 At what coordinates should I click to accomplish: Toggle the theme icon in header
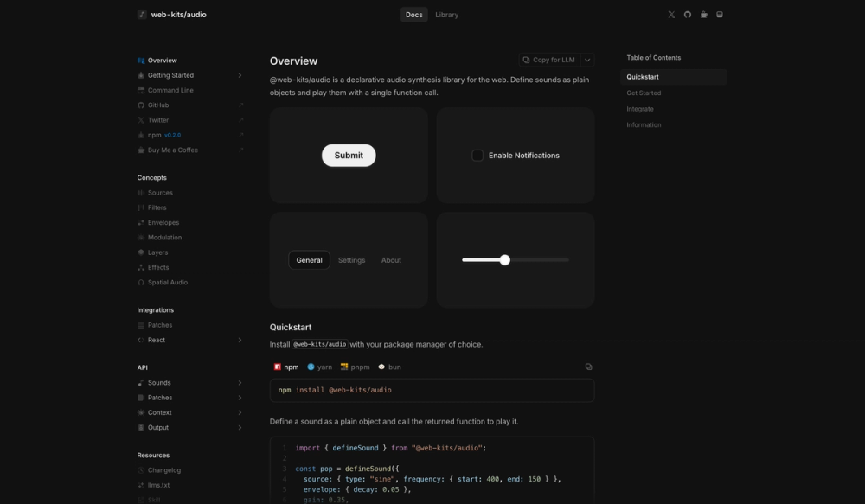pos(720,15)
